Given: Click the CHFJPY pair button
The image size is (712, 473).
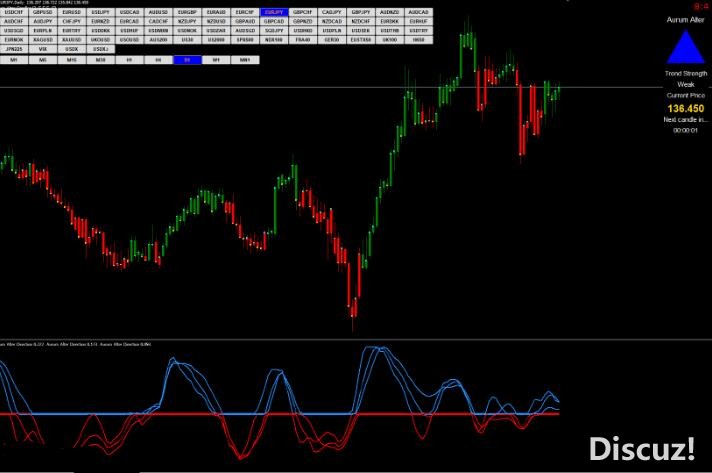Looking at the screenshot, I should [72, 21].
